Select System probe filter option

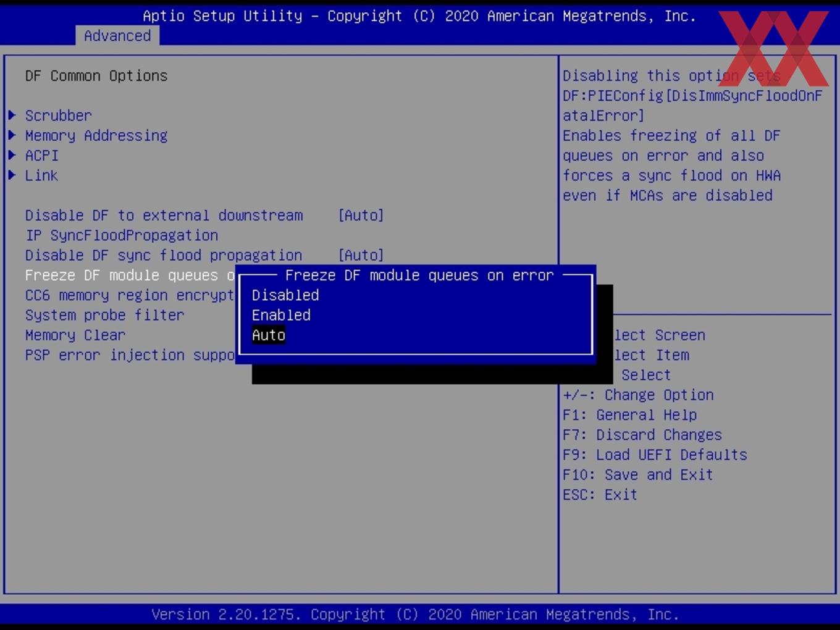click(105, 315)
